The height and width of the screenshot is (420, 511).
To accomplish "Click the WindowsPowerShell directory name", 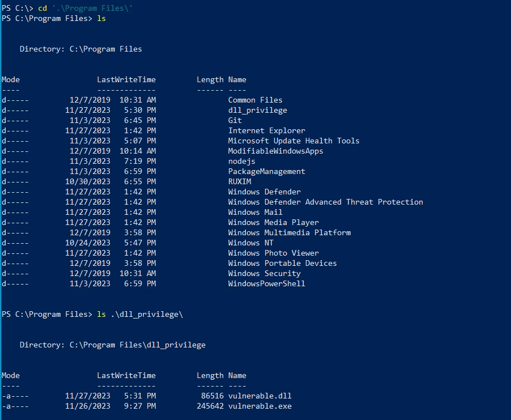I will point(266,283).
